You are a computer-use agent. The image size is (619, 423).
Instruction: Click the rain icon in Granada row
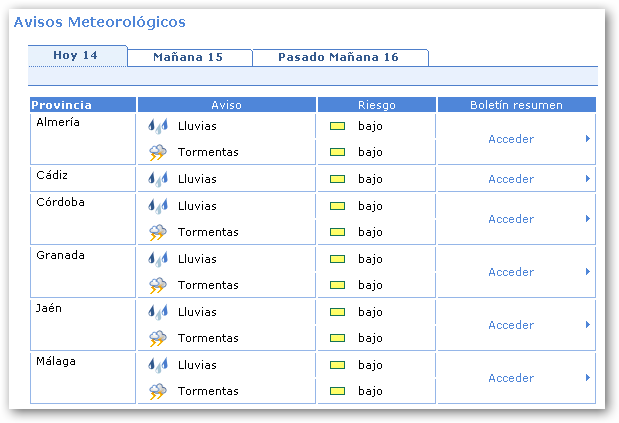(x=157, y=259)
